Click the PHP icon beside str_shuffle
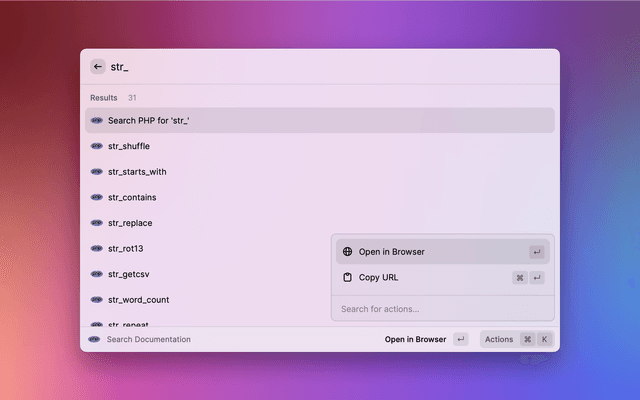640x400 pixels. (97, 146)
